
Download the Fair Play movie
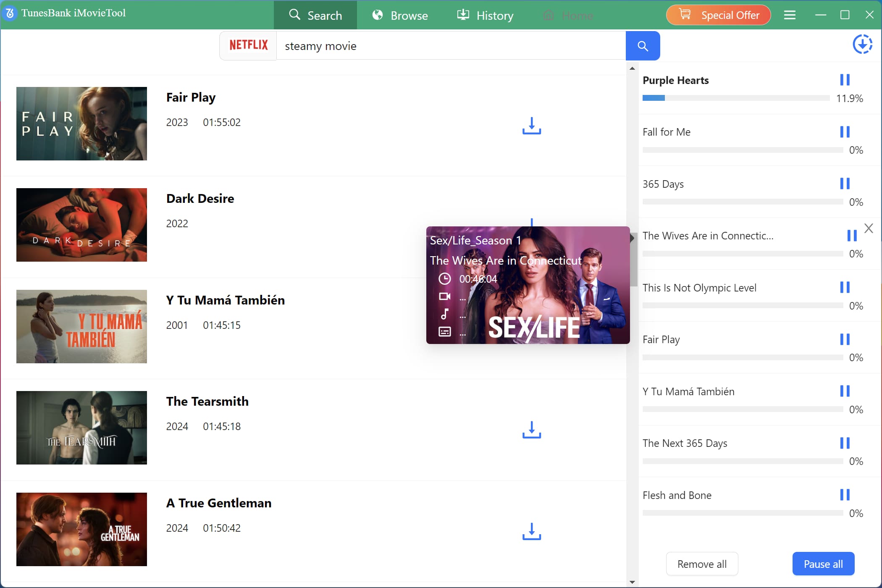pos(531,126)
